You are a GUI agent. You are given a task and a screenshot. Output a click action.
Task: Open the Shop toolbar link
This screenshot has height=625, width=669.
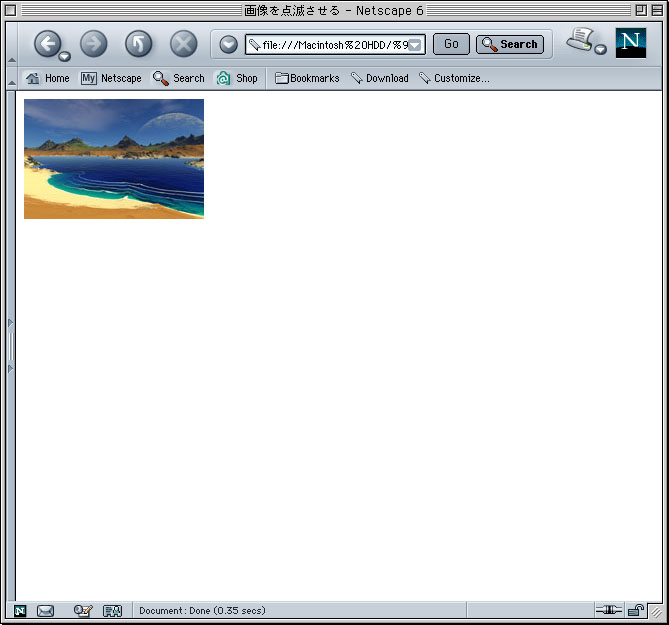(237, 78)
